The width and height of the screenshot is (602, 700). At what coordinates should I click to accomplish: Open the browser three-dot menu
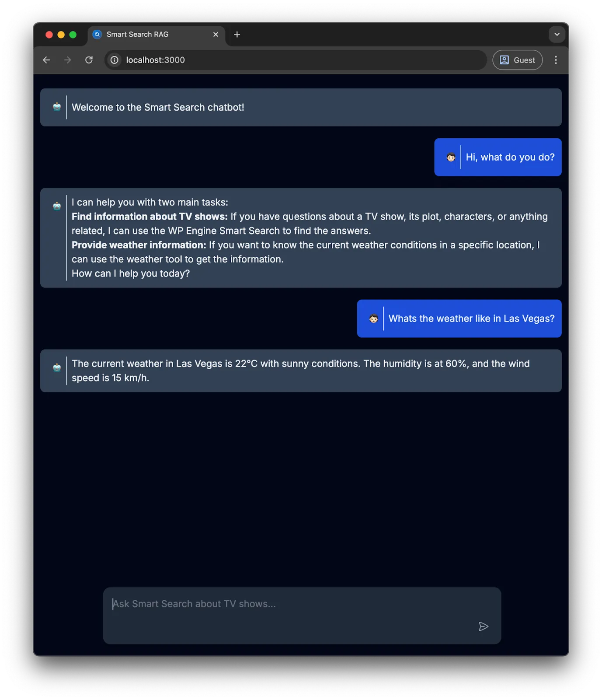pyautogui.click(x=556, y=60)
